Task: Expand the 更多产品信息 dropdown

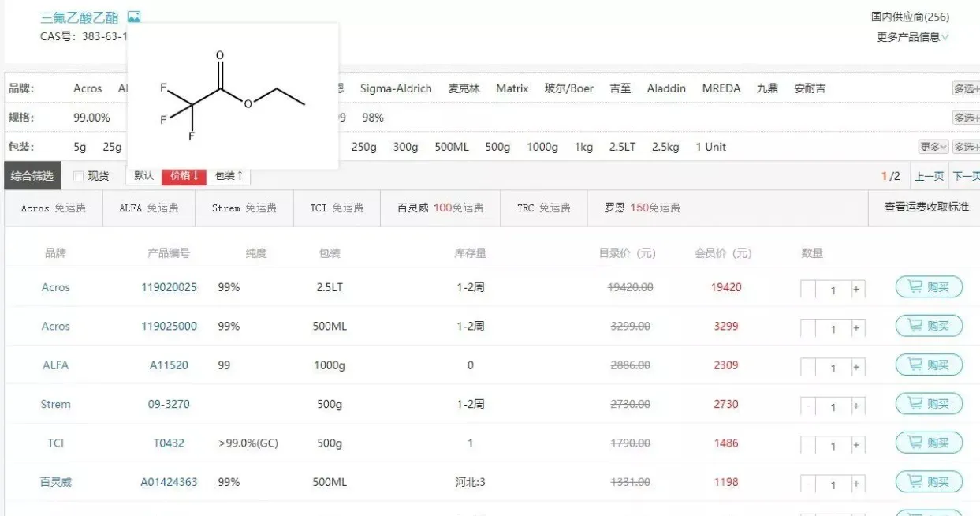Action: [x=912, y=36]
